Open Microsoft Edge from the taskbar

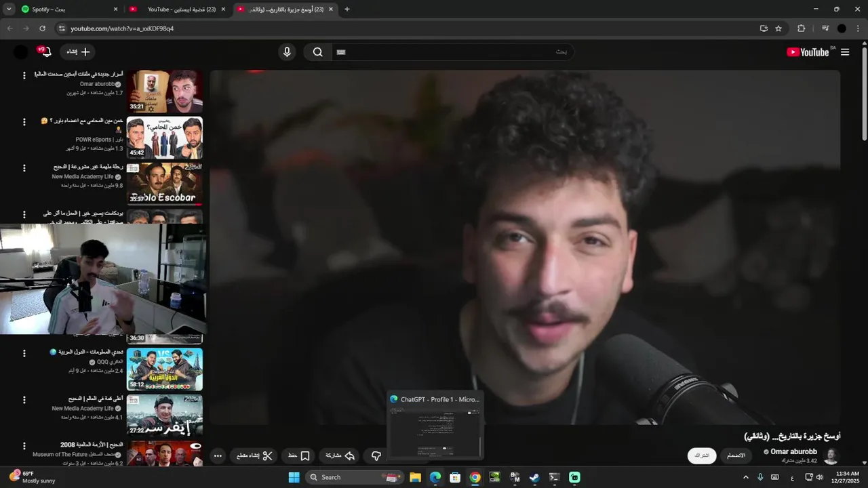pyautogui.click(x=435, y=477)
